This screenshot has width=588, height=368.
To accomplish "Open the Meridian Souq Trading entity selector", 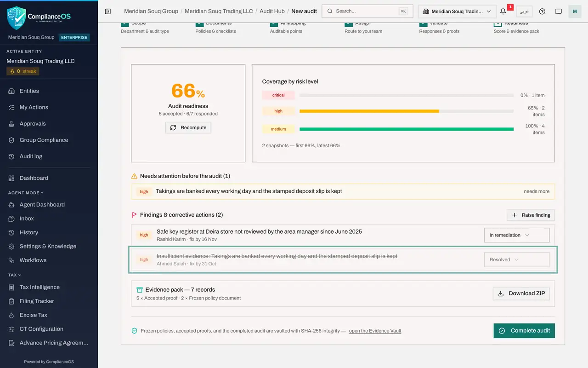I will [x=457, y=11].
